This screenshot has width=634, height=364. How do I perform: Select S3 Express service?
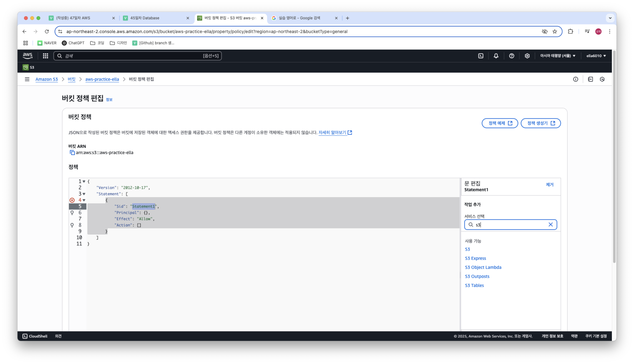475,258
